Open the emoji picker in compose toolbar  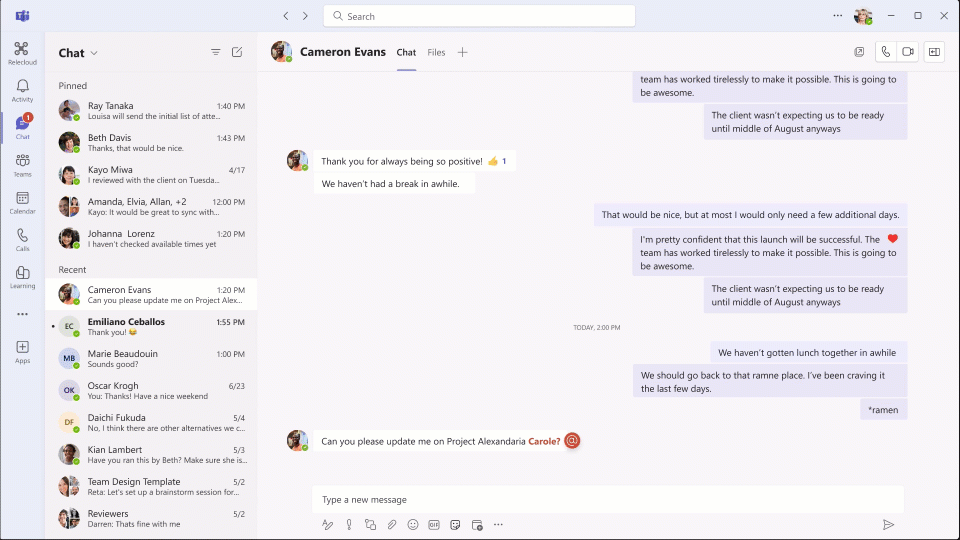tap(413, 524)
